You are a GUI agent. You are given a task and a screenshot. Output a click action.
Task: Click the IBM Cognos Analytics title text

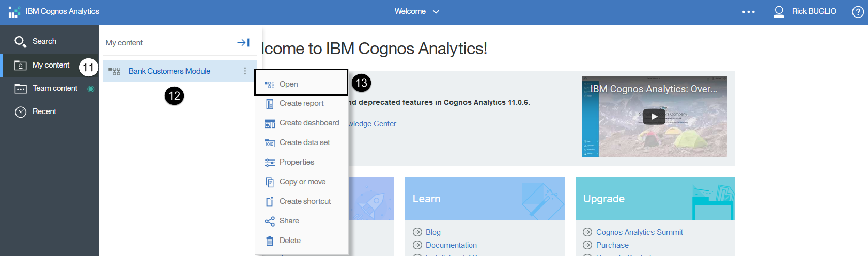62,11
